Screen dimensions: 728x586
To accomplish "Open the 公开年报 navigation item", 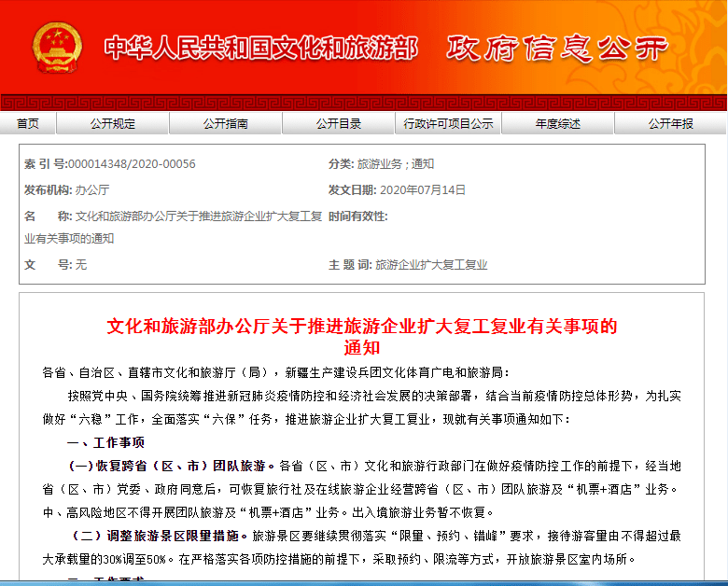I will tap(670, 123).
